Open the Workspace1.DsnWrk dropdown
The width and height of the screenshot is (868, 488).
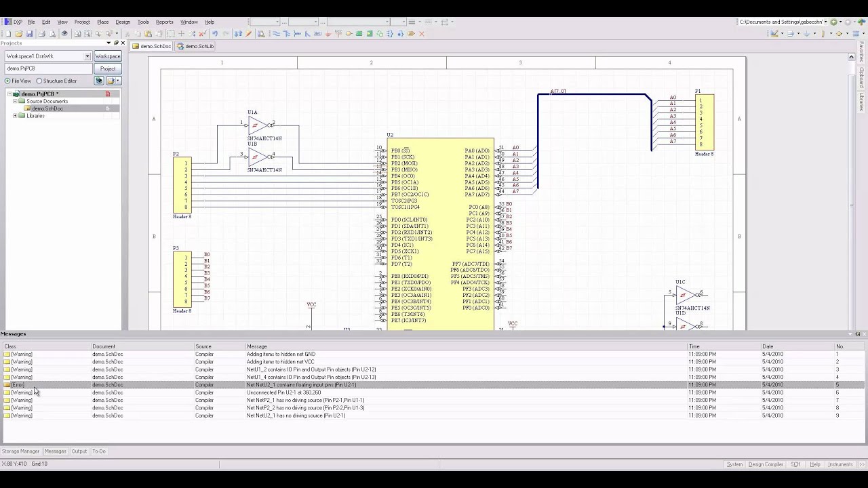click(x=87, y=56)
